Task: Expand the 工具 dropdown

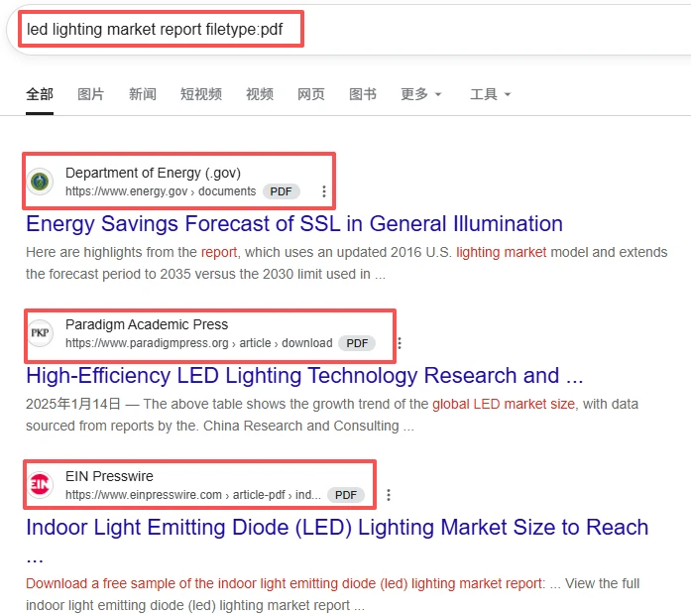Action: pos(490,94)
